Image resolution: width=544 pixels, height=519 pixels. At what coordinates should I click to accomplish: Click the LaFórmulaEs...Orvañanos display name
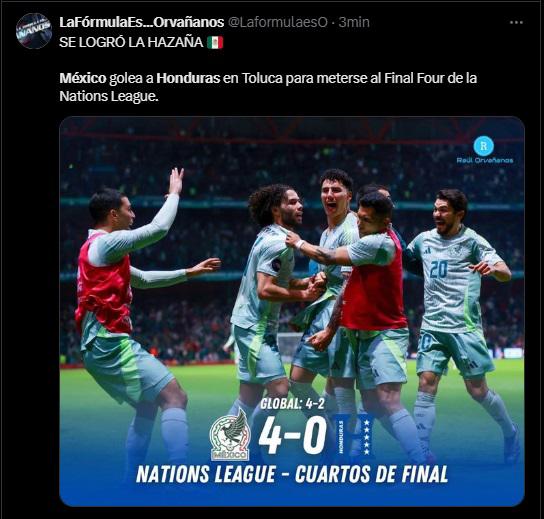142,22
